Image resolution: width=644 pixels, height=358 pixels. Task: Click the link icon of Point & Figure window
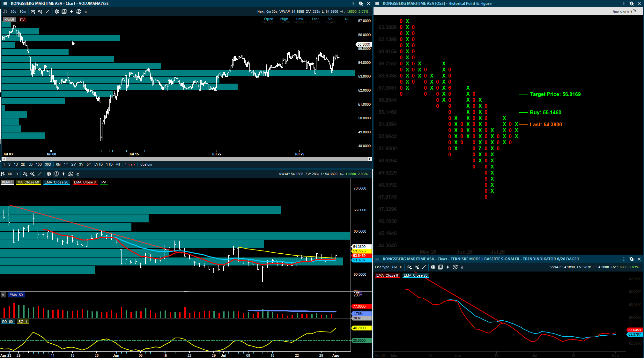tap(632, 4)
